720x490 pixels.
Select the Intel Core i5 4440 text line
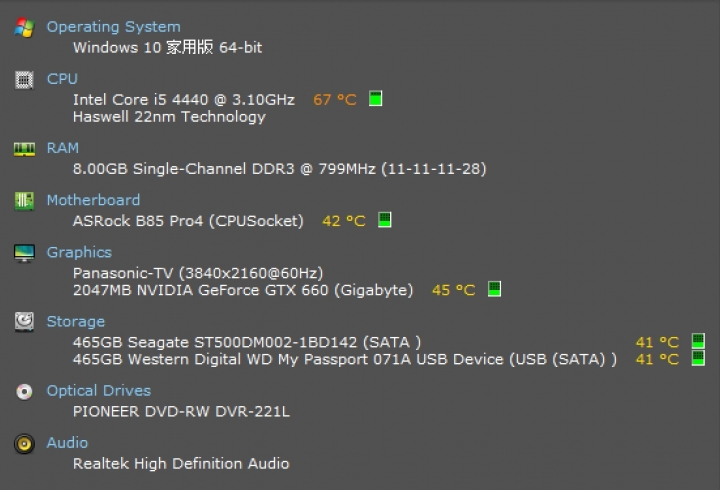click(184, 100)
